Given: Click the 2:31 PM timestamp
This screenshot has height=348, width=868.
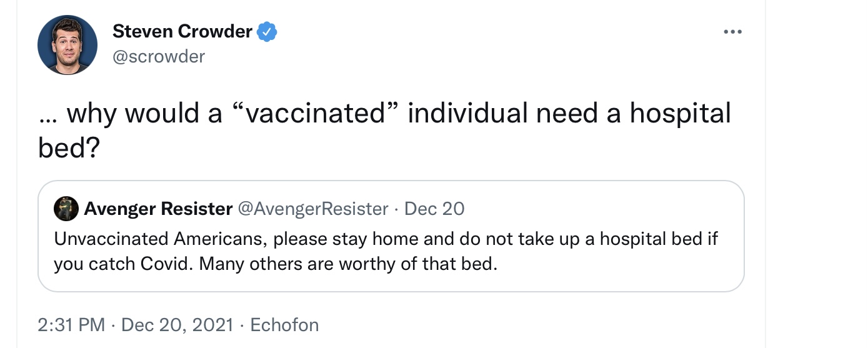Looking at the screenshot, I should point(71,325).
